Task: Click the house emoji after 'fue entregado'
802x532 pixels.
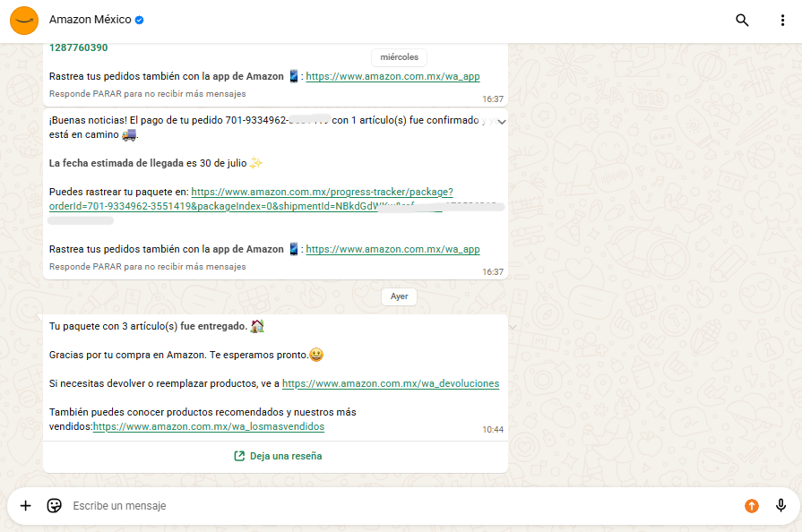Action: 257,325
